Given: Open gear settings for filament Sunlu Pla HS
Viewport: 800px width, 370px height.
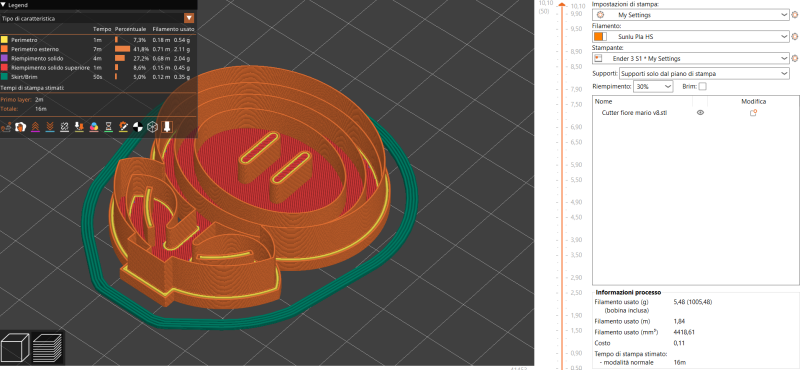Looking at the screenshot, I should pyautogui.click(x=794, y=37).
